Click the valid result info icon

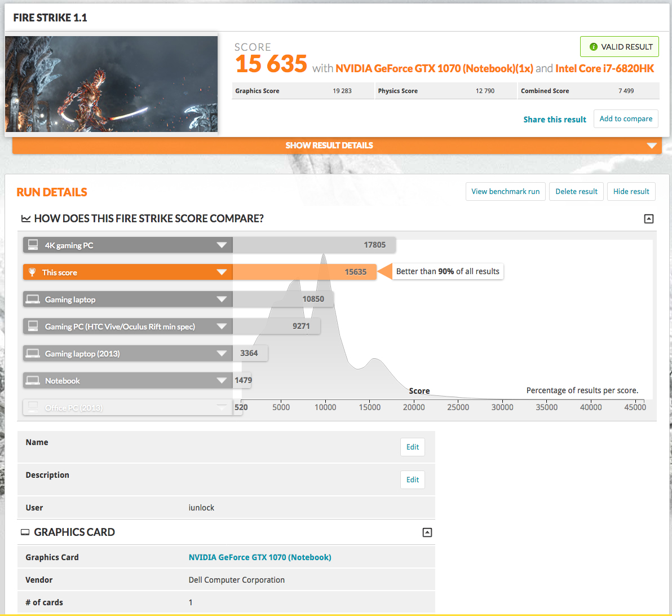tap(593, 47)
